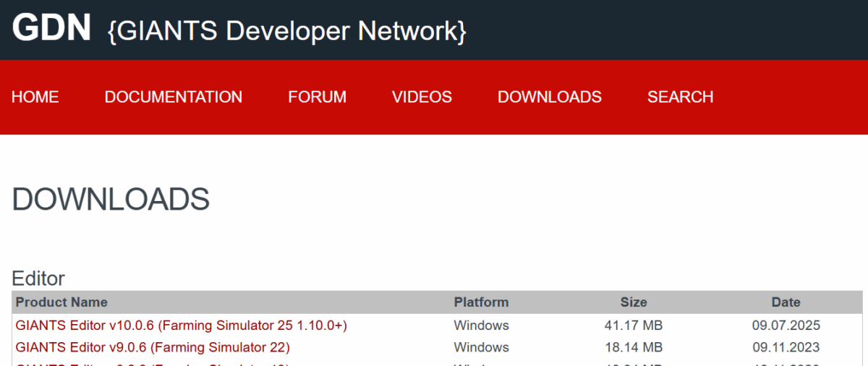Open the VIDEOS page
868x366 pixels.
pyautogui.click(x=422, y=97)
